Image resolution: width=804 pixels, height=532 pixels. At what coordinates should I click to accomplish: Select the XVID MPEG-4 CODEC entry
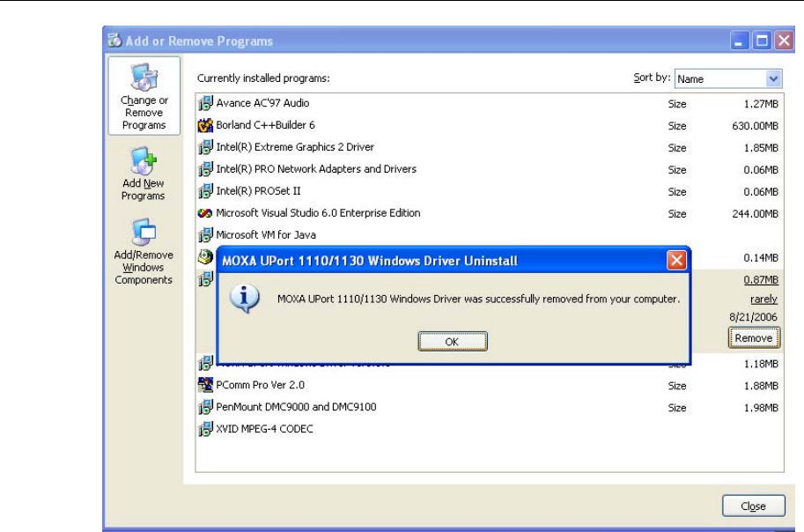point(489,429)
